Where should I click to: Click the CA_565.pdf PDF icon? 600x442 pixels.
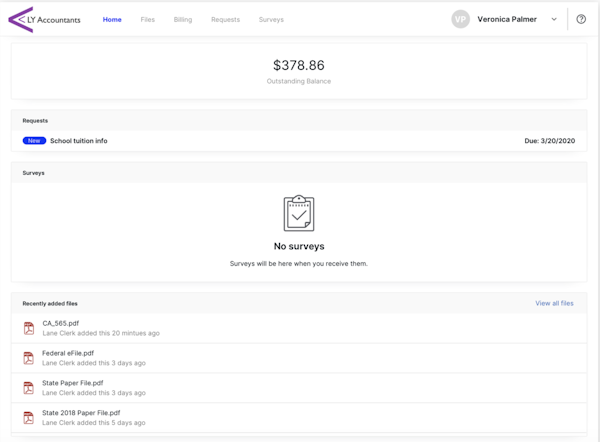[x=29, y=328]
